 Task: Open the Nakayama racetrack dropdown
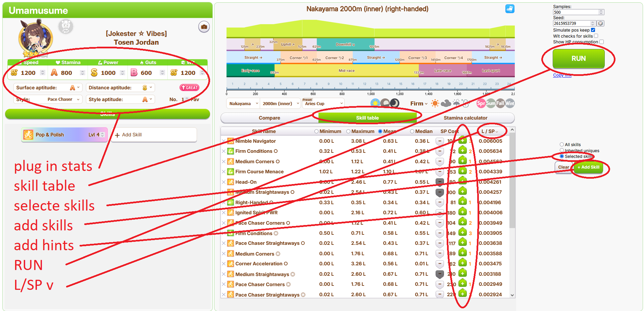click(243, 103)
